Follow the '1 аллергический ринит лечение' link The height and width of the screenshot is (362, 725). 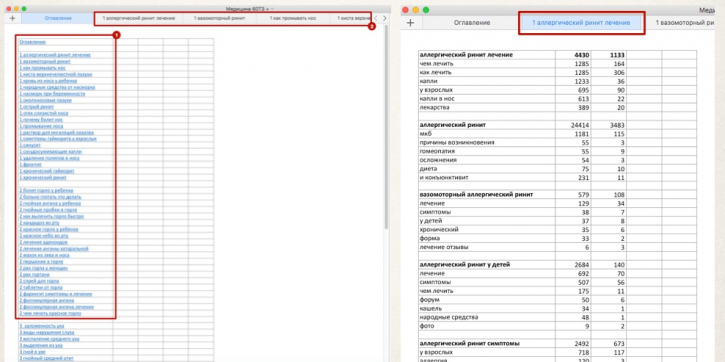click(x=55, y=55)
